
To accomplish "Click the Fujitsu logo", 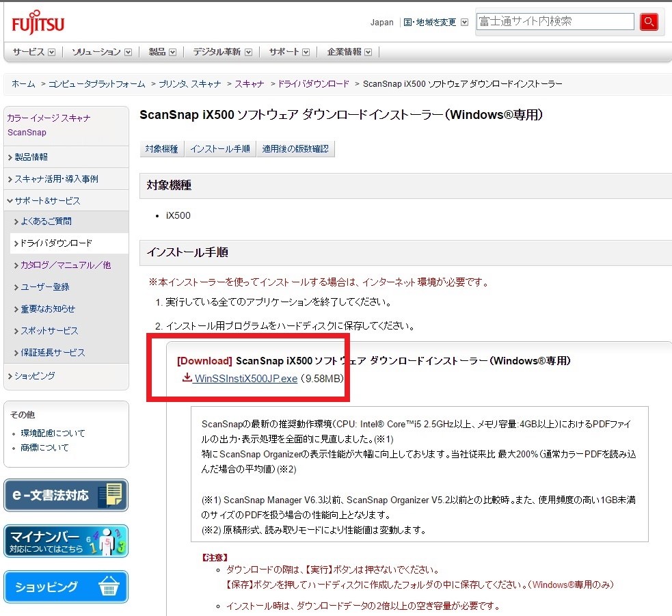I will coord(38,24).
